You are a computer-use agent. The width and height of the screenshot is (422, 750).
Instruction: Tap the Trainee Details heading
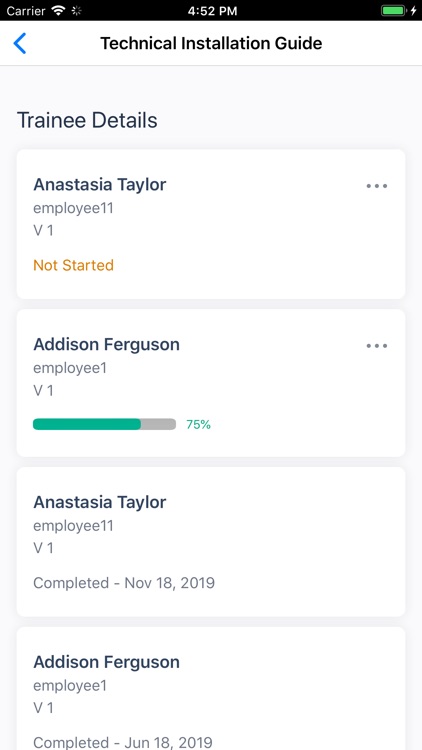(87, 120)
